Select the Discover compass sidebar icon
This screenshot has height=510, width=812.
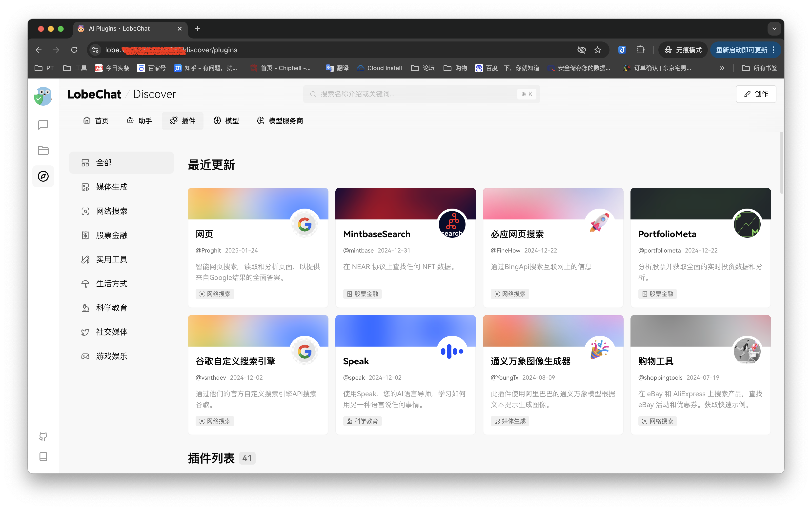tap(43, 176)
